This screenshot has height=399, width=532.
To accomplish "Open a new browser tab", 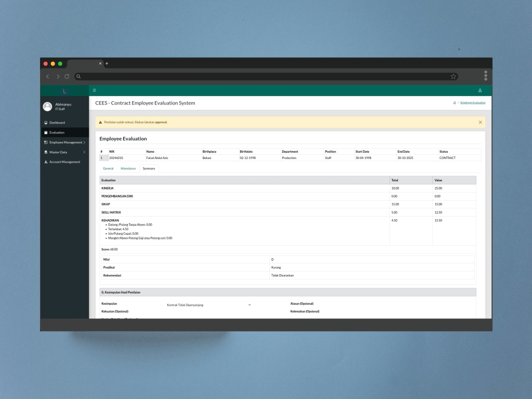I will 107,63.
